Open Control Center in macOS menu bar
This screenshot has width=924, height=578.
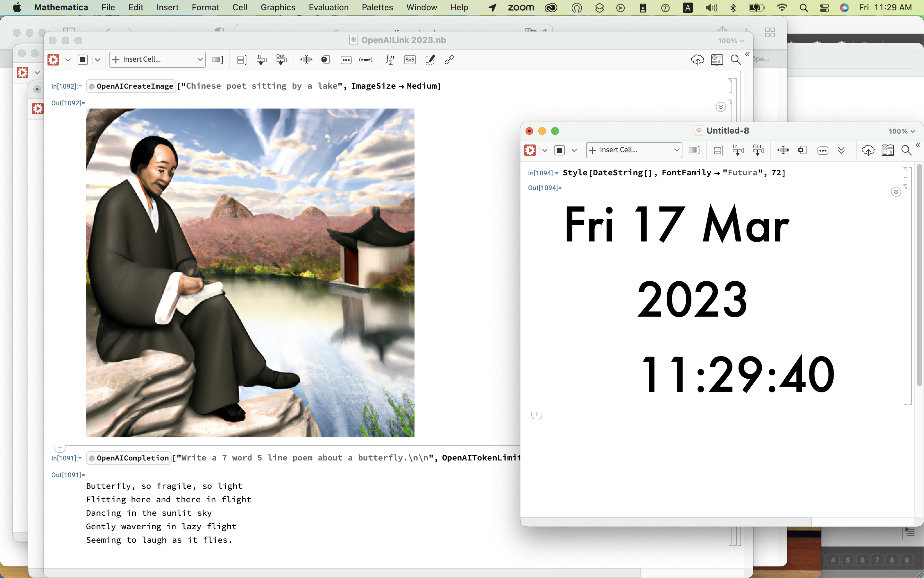coord(824,8)
